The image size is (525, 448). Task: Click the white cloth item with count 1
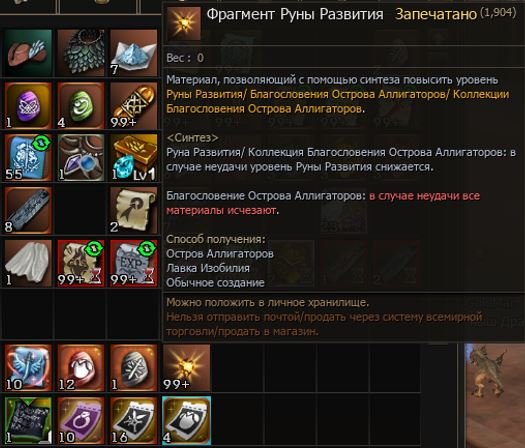tap(28, 263)
